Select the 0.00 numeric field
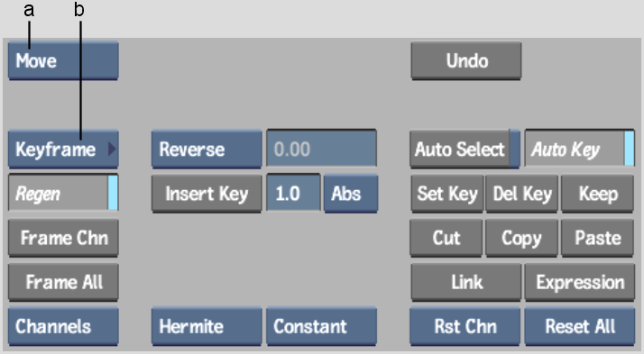644x354 pixels. click(x=322, y=149)
